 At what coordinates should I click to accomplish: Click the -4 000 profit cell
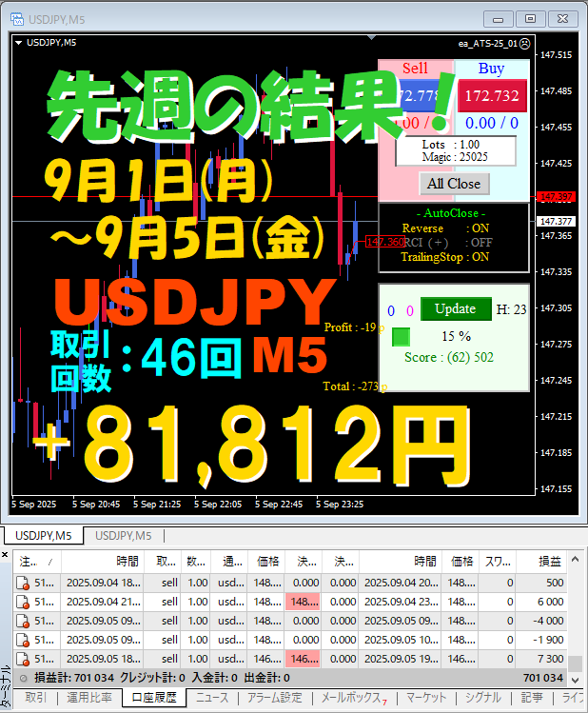point(541,622)
